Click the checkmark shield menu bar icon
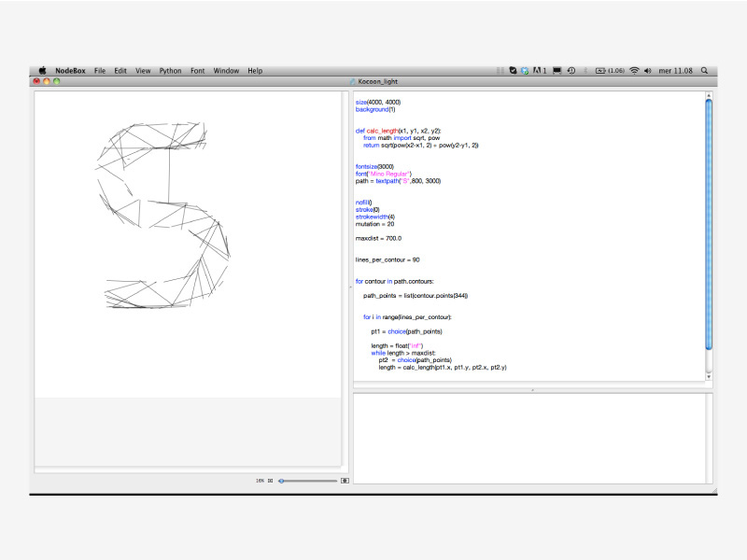This screenshot has height=560, width=747. [x=513, y=71]
